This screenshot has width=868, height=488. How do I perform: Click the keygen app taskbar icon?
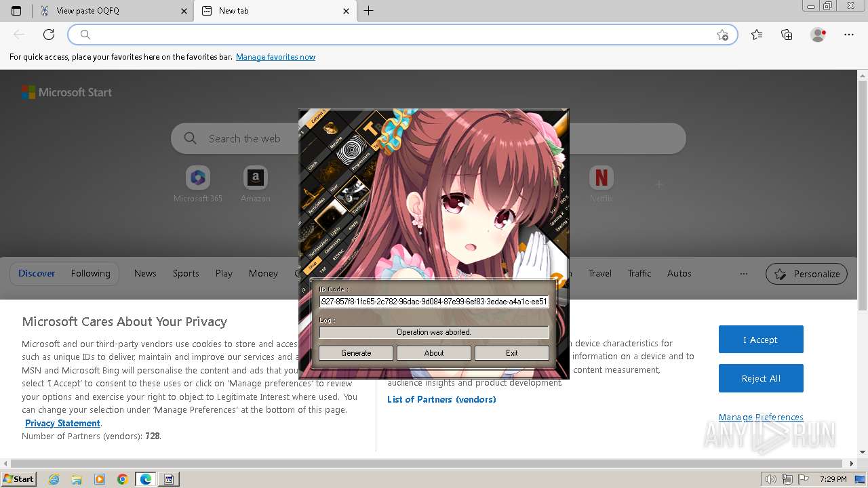169,479
